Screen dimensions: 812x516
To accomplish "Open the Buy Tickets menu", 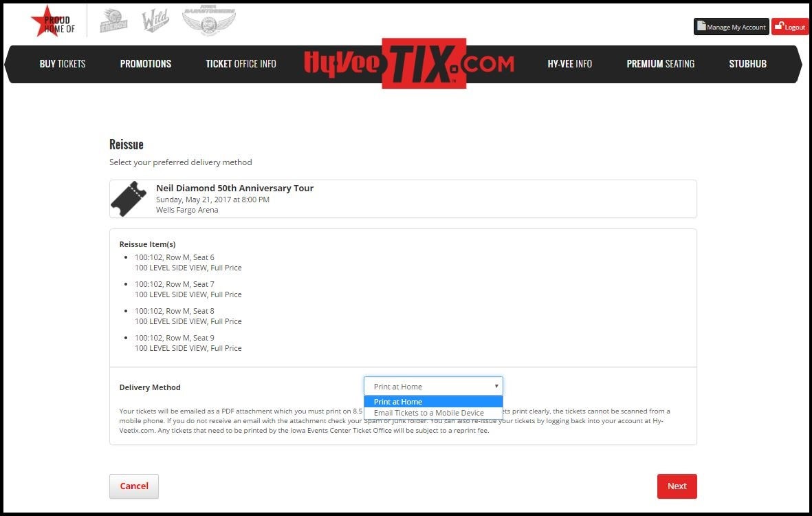I will tap(63, 64).
